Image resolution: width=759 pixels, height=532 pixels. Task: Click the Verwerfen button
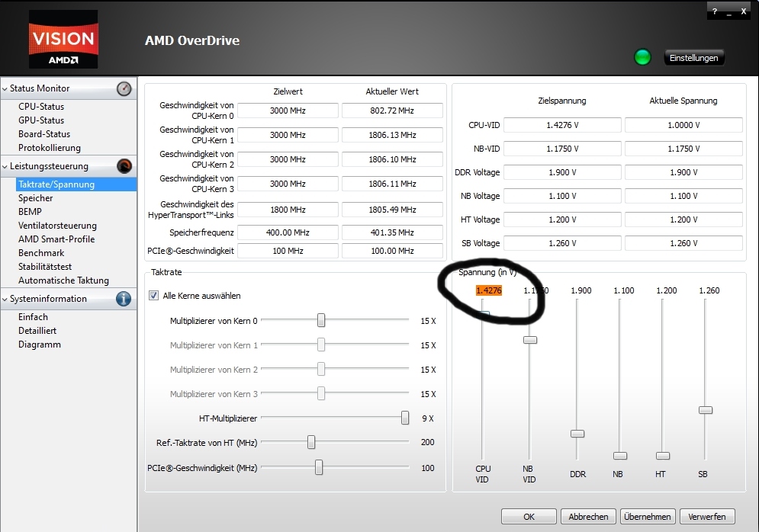point(706,517)
